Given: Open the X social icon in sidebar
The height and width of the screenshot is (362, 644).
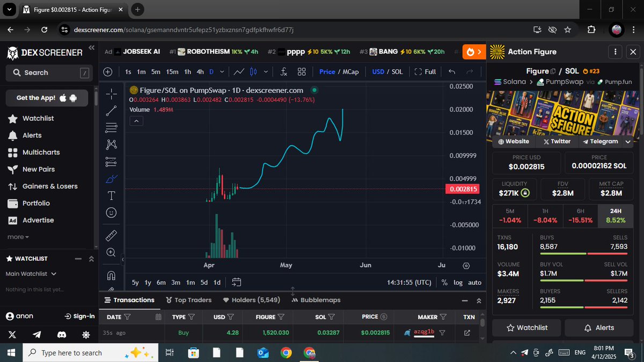Looking at the screenshot, I should coord(12,335).
